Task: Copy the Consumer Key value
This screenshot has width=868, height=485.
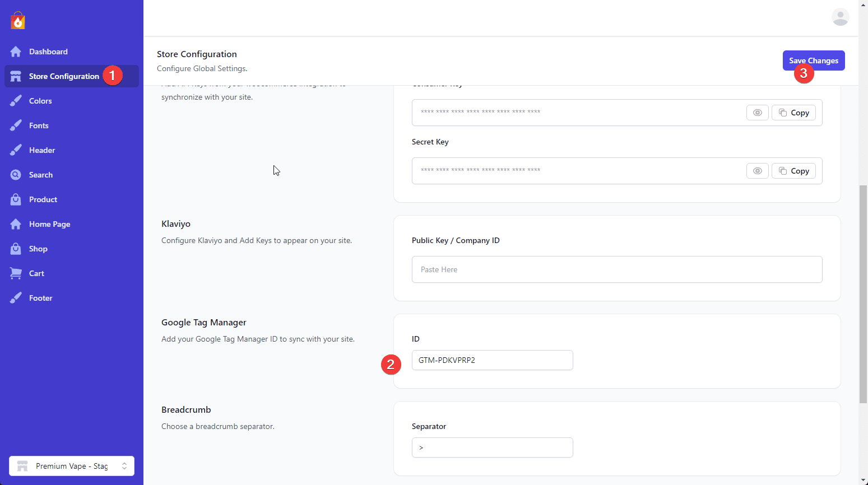Action: coord(793,113)
